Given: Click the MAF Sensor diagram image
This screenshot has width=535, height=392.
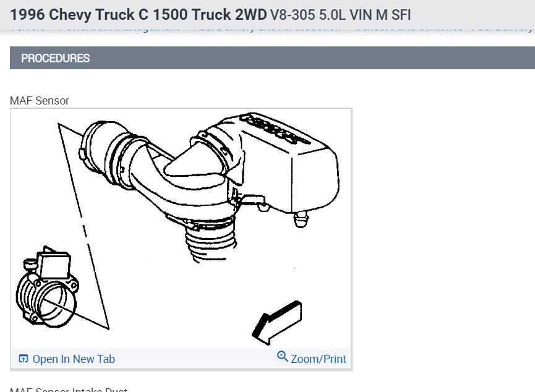Looking at the screenshot, I should [x=181, y=229].
